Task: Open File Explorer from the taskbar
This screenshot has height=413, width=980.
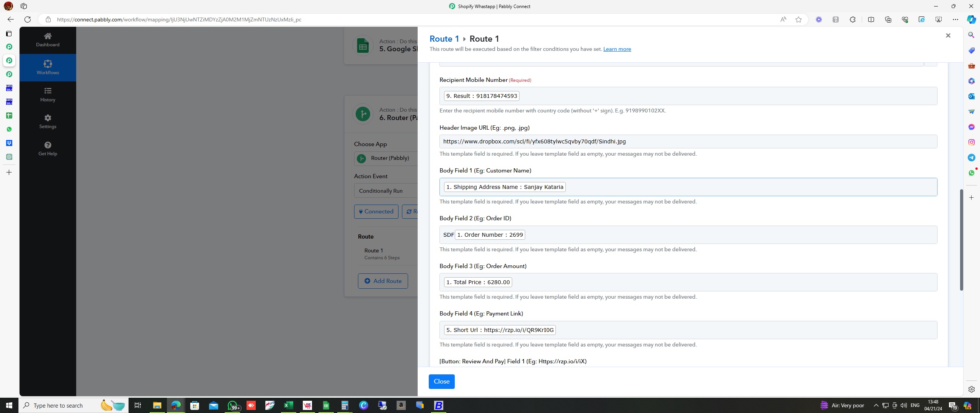Action: click(157, 405)
